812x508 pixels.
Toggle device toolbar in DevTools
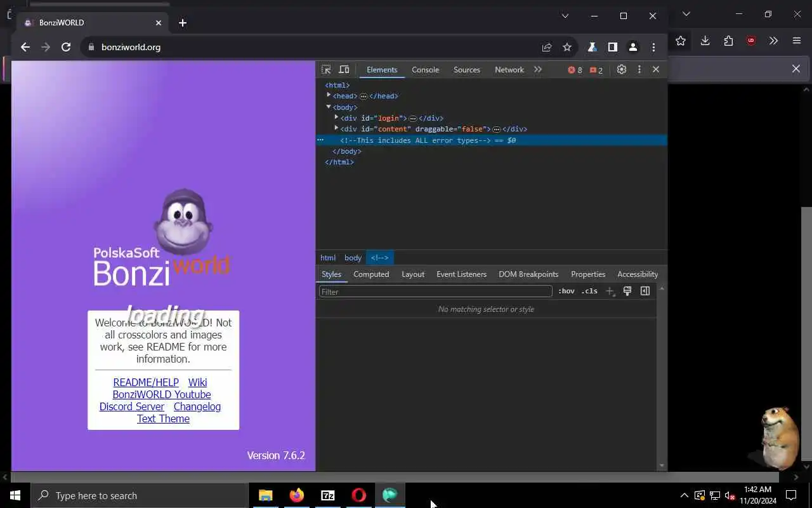(x=344, y=70)
